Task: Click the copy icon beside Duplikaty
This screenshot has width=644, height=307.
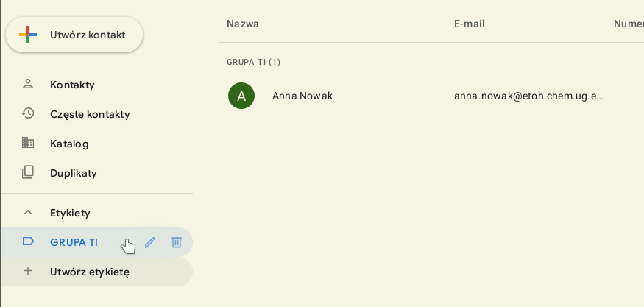Action: 28,172
